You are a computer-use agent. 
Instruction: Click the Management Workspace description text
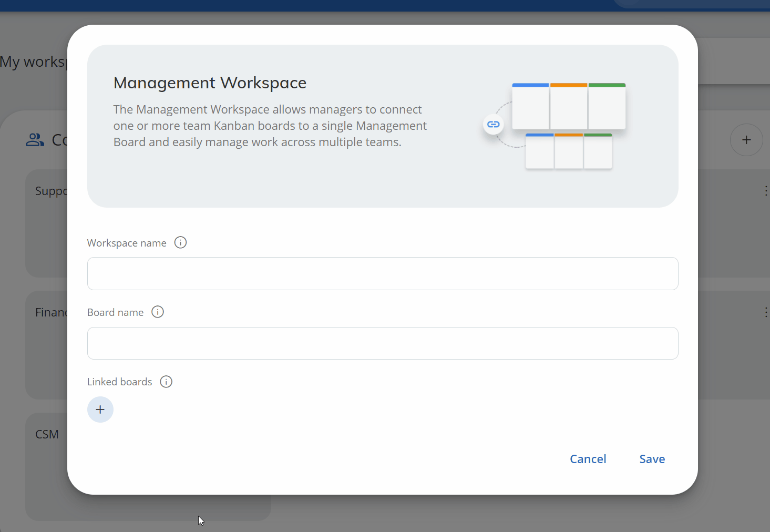270,126
